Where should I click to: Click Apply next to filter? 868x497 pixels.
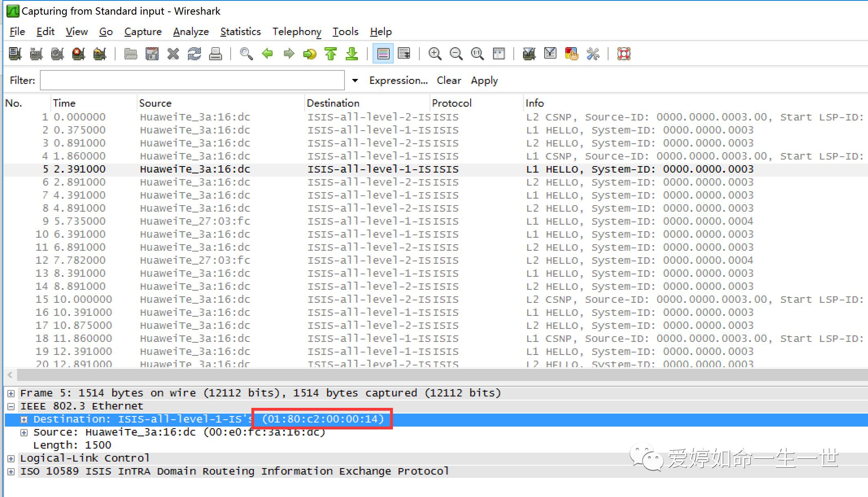pos(484,81)
